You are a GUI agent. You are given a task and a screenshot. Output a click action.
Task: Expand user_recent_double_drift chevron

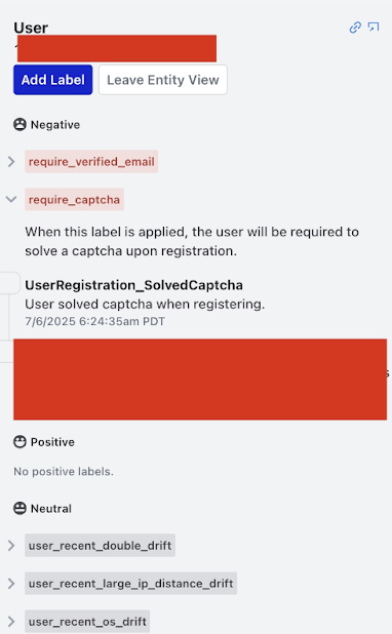[11, 545]
